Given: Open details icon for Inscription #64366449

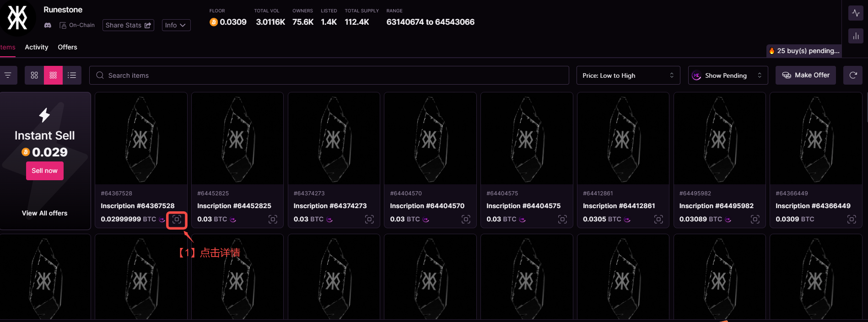Looking at the screenshot, I should click(852, 220).
